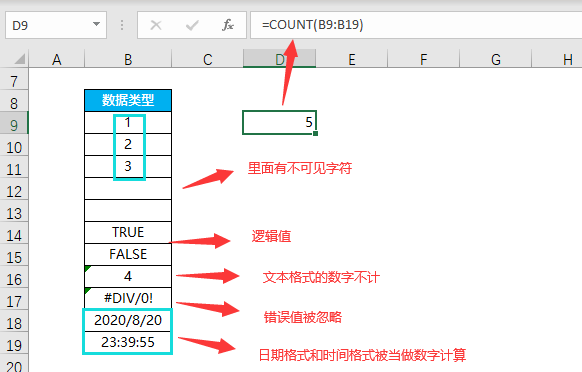This screenshot has height=372, width=582.
Task: Select column A header
Action: 56,59
